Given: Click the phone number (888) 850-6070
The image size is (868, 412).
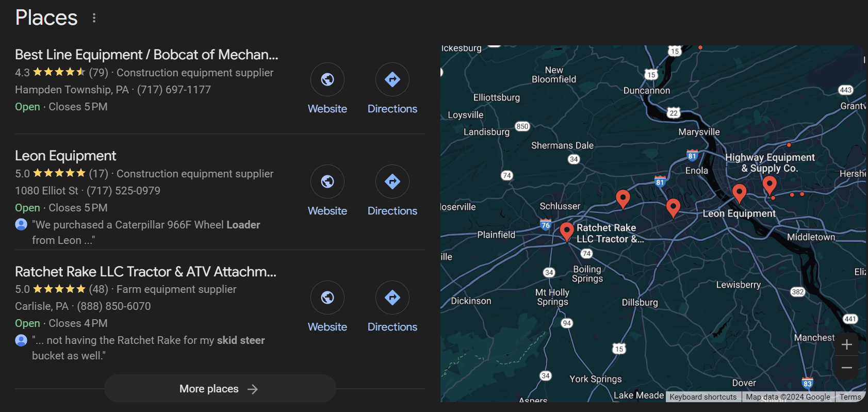Looking at the screenshot, I should 114,306.
